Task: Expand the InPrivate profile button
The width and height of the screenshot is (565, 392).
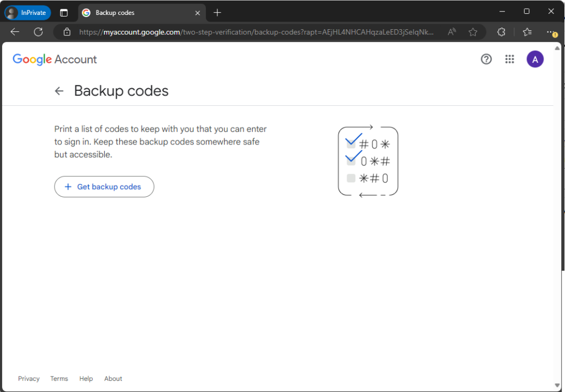Action: 28,12
